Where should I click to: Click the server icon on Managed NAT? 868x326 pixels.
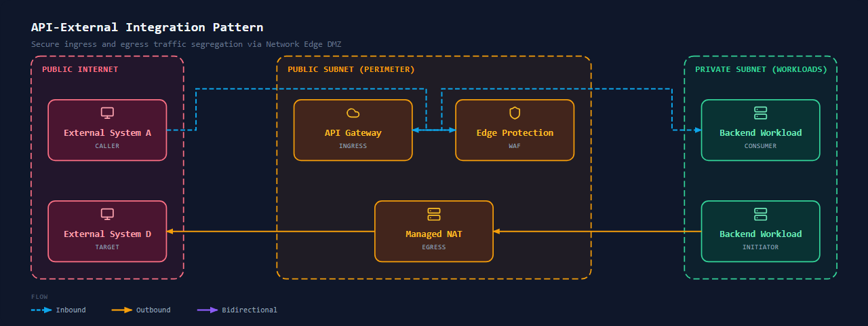(434, 214)
